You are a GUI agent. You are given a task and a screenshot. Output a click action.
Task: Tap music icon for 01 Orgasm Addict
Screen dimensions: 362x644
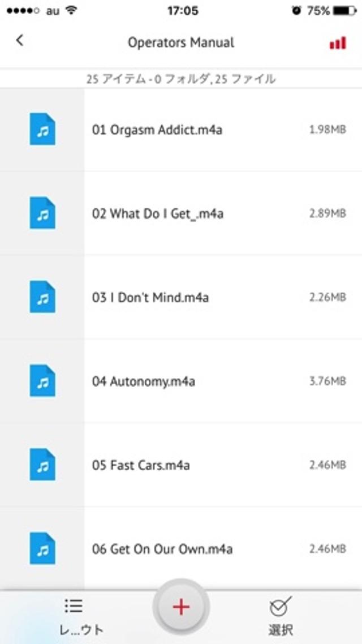pos(42,130)
